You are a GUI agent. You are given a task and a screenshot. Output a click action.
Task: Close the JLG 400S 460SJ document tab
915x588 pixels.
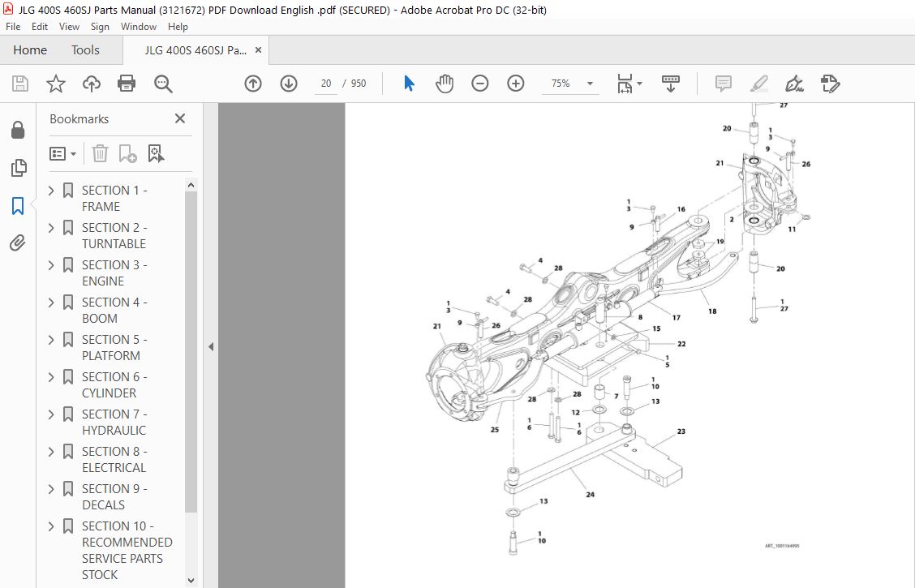tap(258, 50)
